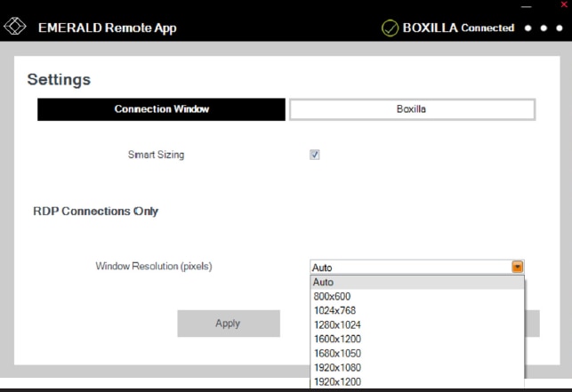
Task: Select 800x600 resolution option
Action: click(x=417, y=296)
